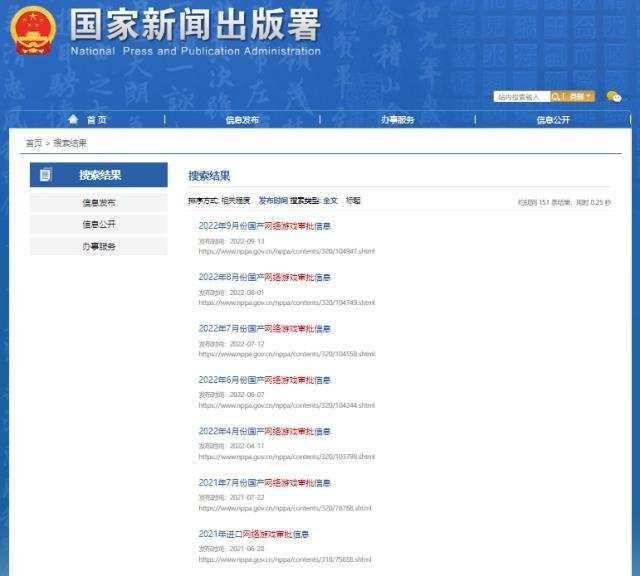Click the publish date 2022-04-11

click(247, 446)
